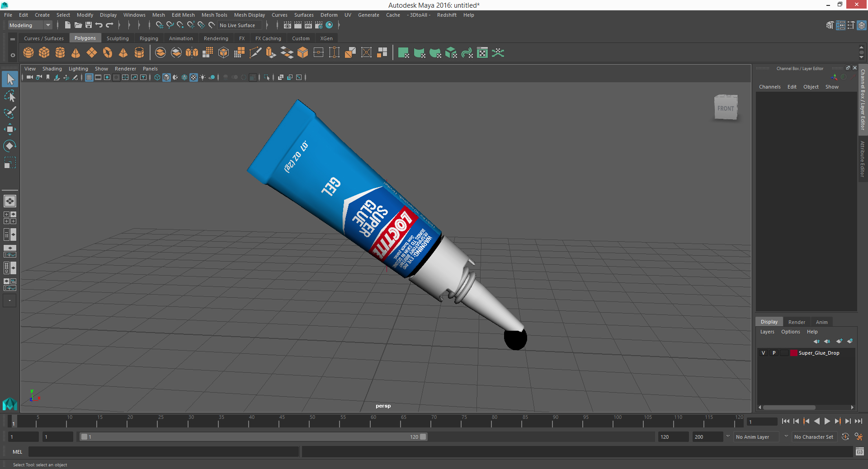Select the Lasso Select tool
Screen dimensions: 868x469
10,96
